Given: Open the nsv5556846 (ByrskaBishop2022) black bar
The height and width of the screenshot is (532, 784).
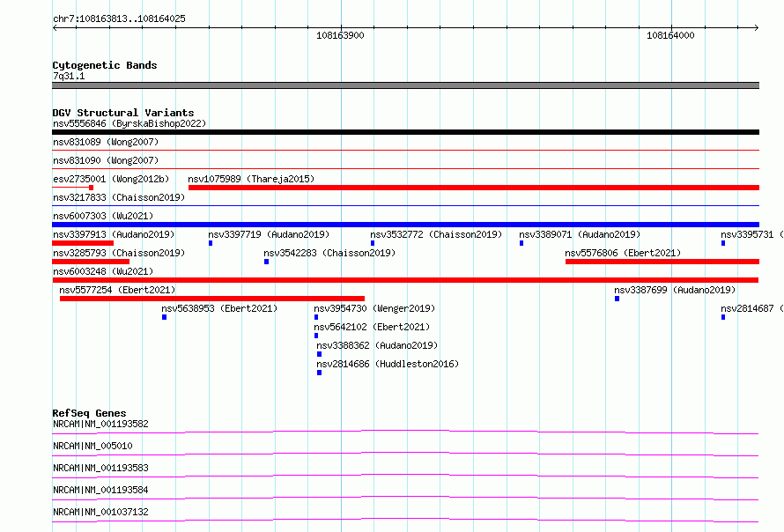Looking at the screenshot, I should coord(405,132).
